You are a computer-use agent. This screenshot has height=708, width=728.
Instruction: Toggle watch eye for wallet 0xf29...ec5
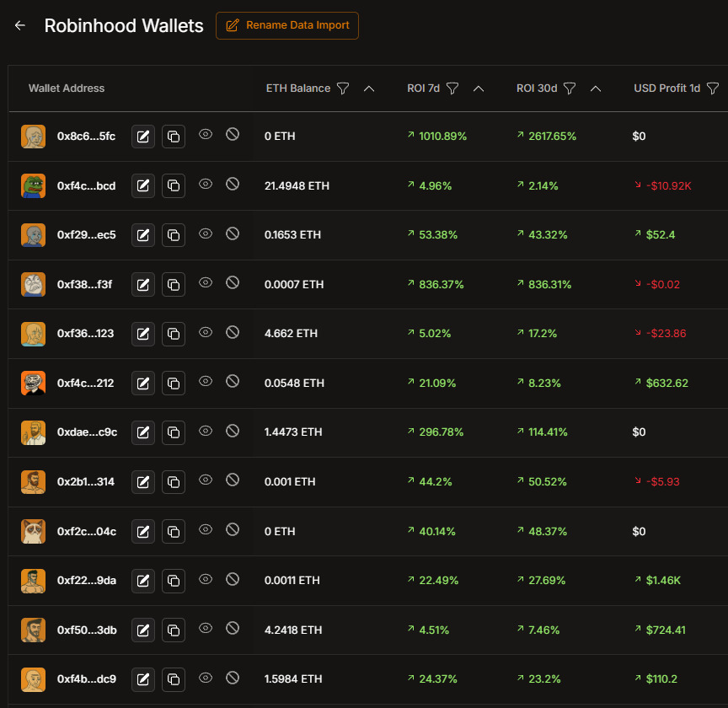(206, 233)
